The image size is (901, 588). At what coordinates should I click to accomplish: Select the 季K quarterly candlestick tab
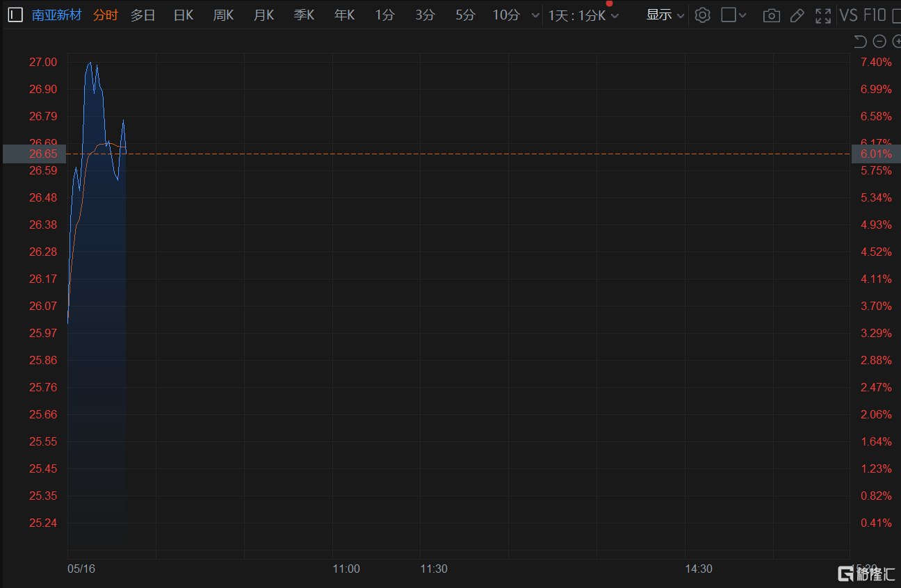(x=305, y=15)
